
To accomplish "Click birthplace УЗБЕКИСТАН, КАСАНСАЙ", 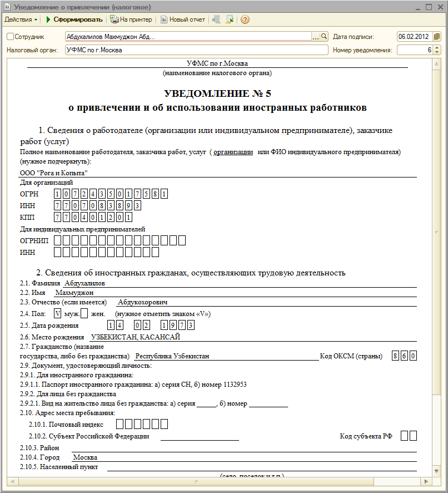I will coord(136,337).
